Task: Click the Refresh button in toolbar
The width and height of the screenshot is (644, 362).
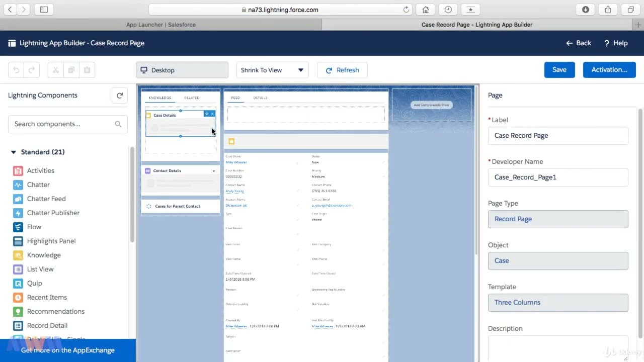Action: coord(342,70)
